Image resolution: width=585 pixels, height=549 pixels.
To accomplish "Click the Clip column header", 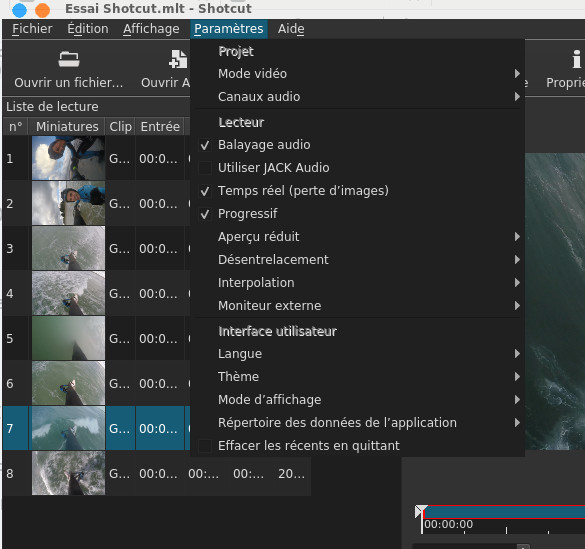I will 121,126.
